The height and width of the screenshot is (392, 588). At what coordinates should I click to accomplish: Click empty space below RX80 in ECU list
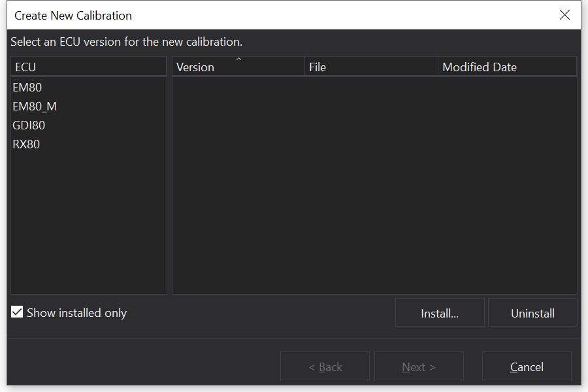88,222
